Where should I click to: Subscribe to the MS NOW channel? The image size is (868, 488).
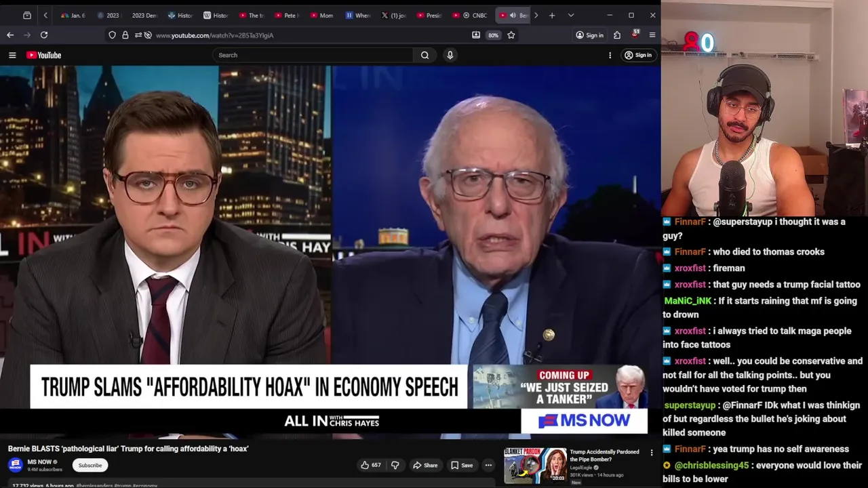pyautogui.click(x=90, y=465)
